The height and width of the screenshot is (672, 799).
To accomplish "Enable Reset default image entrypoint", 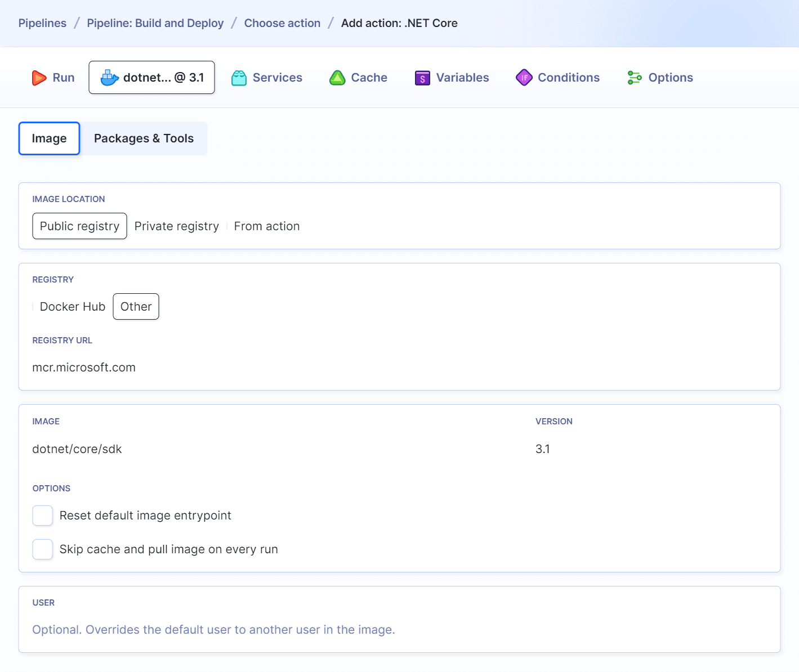I will (42, 516).
